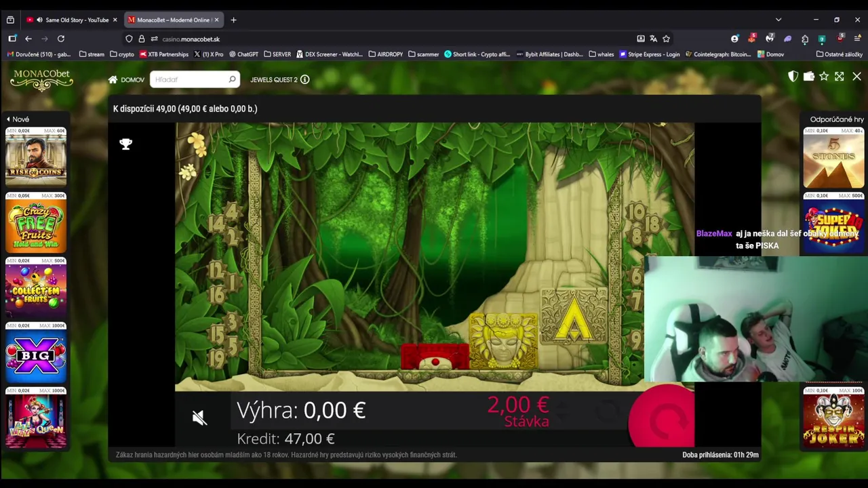
Task: Open the SERVER bookmarks folder
Action: pyautogui.click(x=277, y=54)
